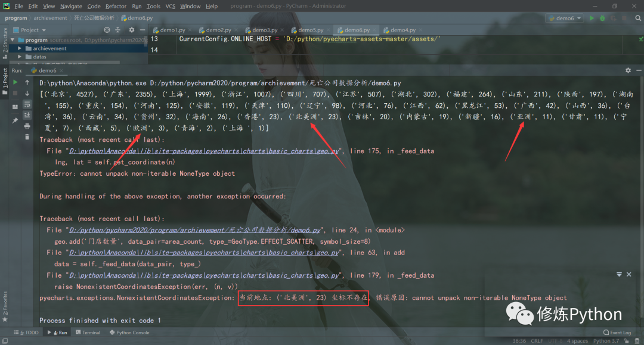Open the Help menu
644x345 pixels.
212,6
